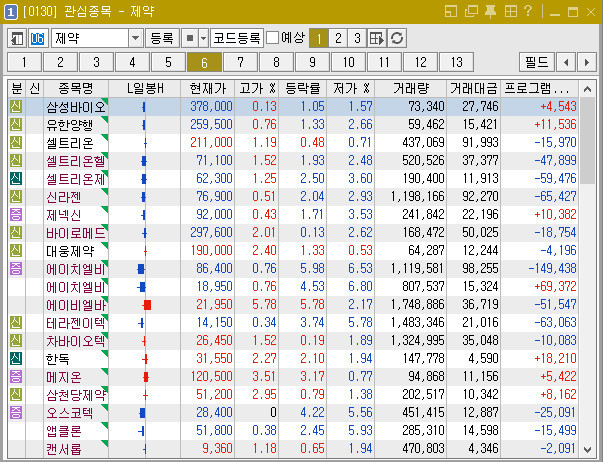Show previous fields with the left arrow
This screenshot has width=603, height=462.
click(x=566, y=62)
